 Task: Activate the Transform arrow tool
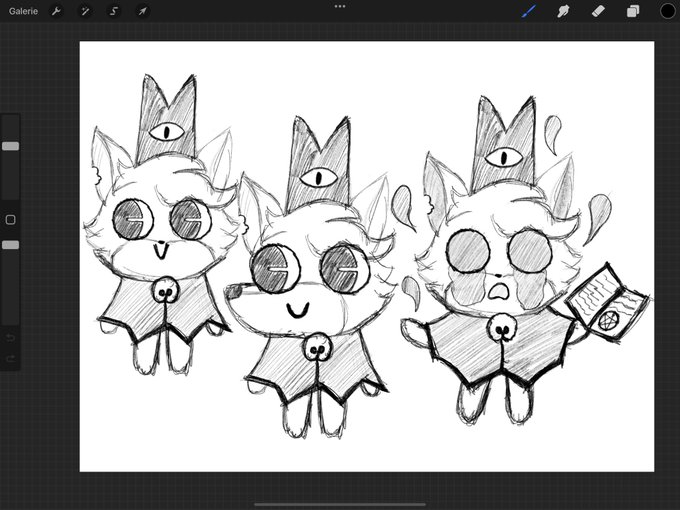point(143,11)
